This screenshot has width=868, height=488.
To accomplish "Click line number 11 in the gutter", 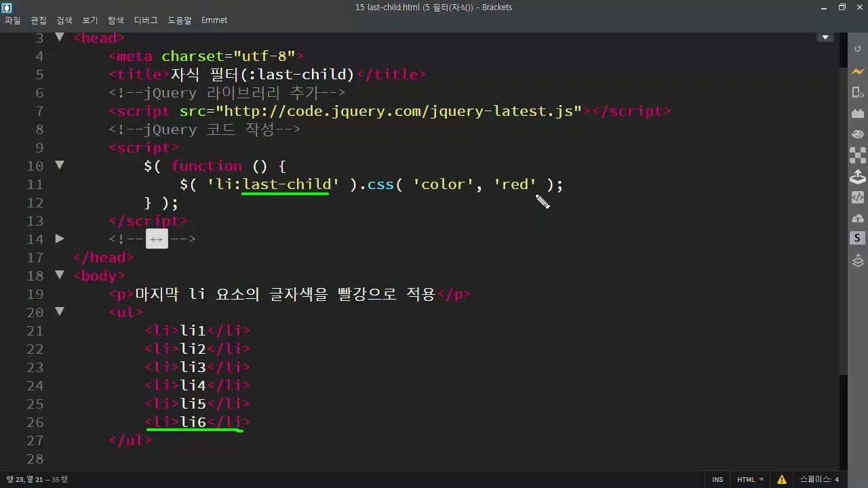I will point(35,184).
